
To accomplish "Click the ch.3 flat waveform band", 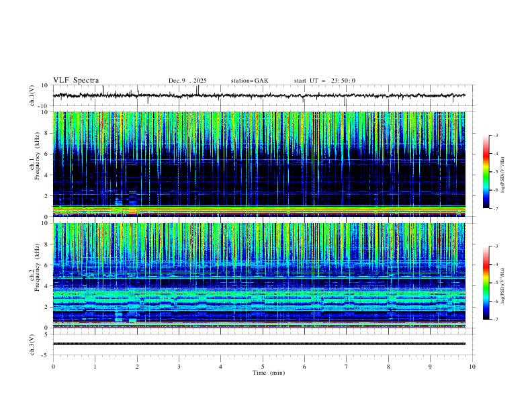I will point(259,344).
